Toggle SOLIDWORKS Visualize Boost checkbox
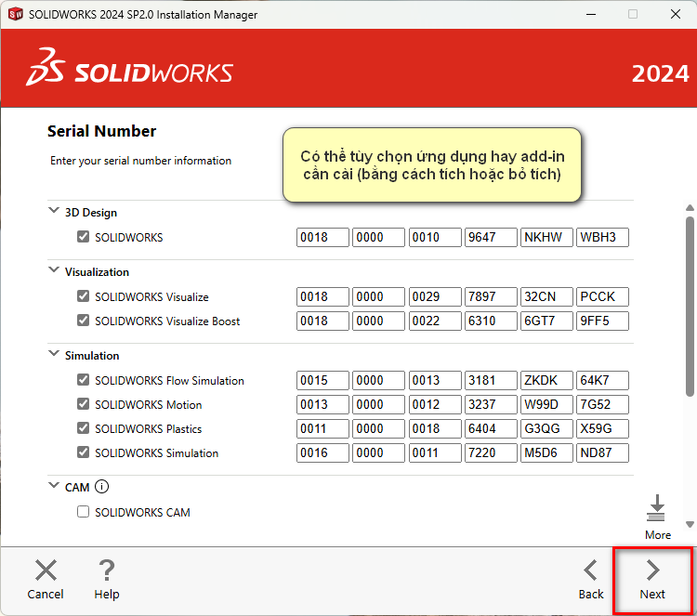 (x=83, y=320)
